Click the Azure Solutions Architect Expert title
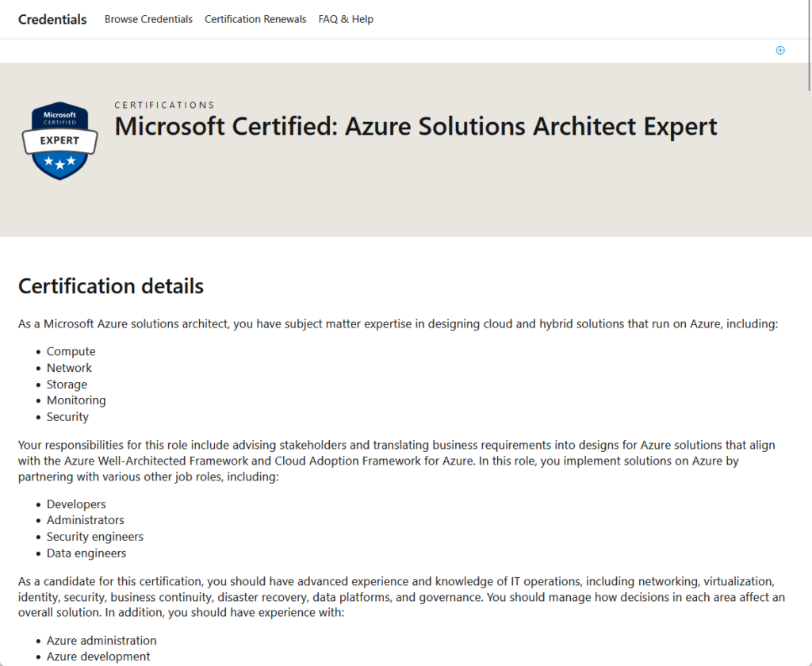 click(416, 126)
